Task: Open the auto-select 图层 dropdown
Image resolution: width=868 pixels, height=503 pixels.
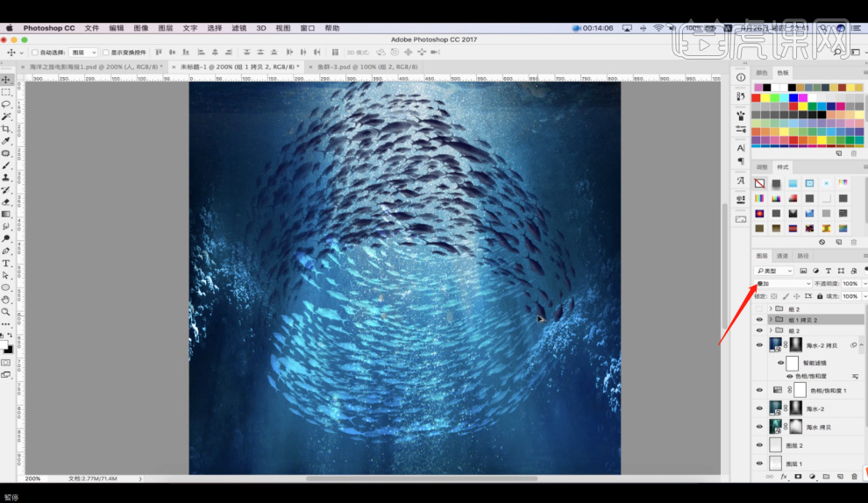Action: click(83, 53)
